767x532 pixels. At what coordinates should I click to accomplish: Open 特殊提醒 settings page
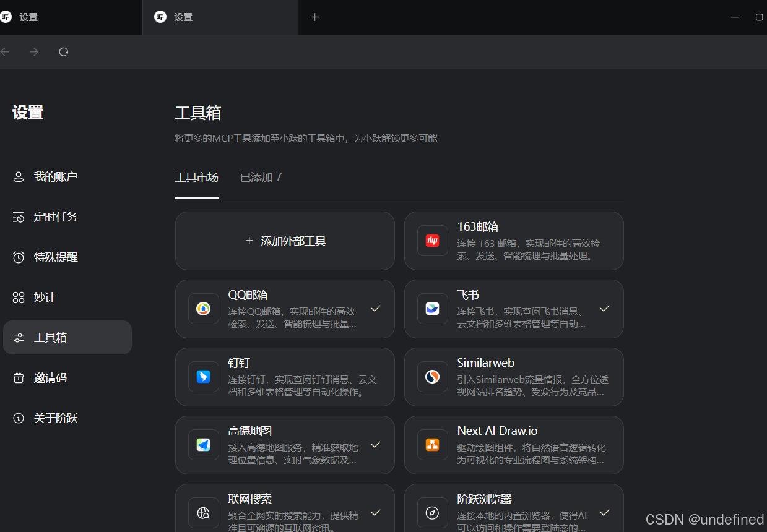(67, 257)
